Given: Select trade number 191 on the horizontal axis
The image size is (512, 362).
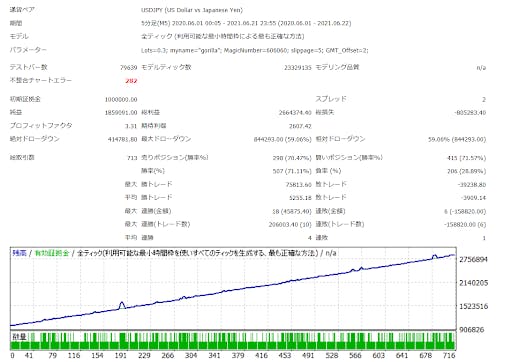Looking at the screenshot, I should [x=121, y=355].
